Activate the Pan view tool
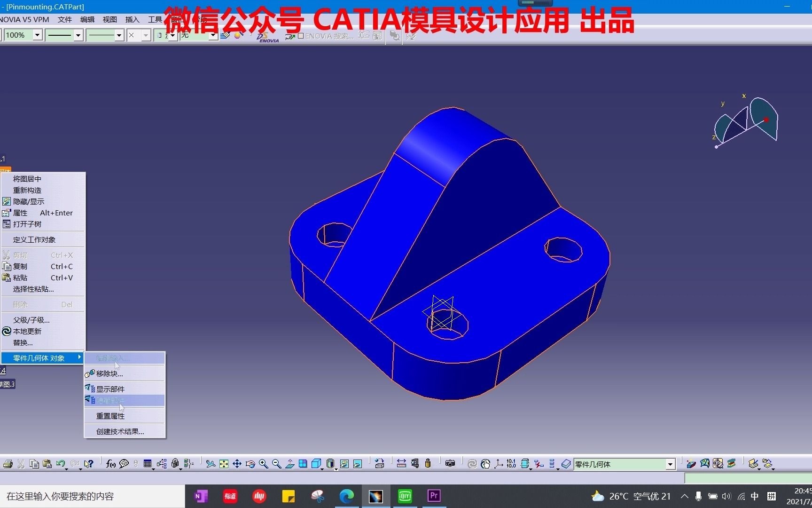Screen dimensions: 812x508 tap(237, 464)
